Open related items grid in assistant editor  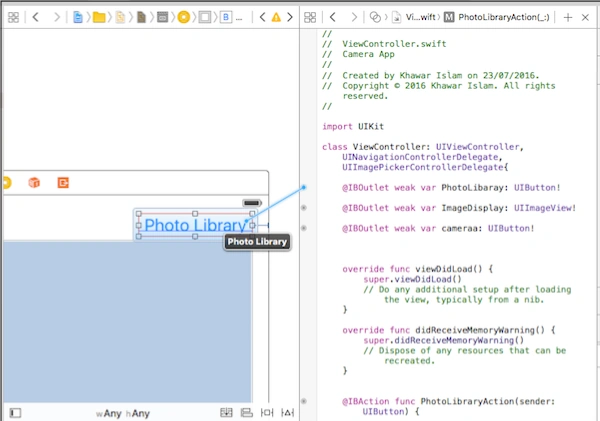310,17
